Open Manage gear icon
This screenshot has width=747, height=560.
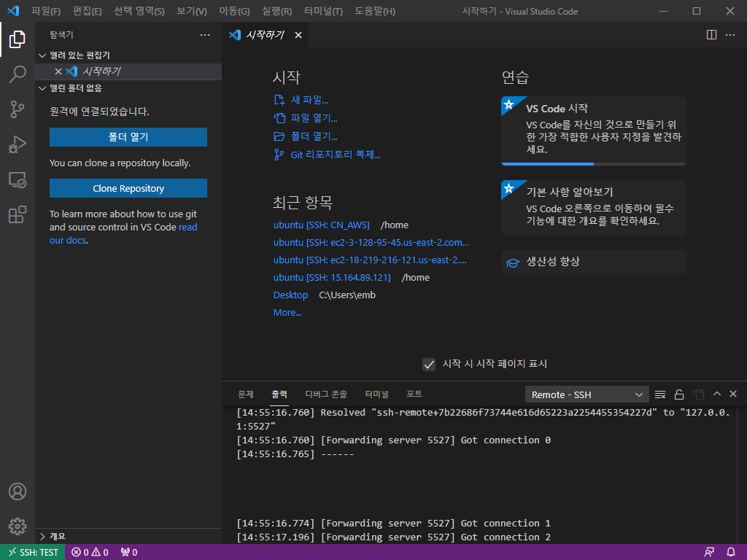click(x=18, y=526)
